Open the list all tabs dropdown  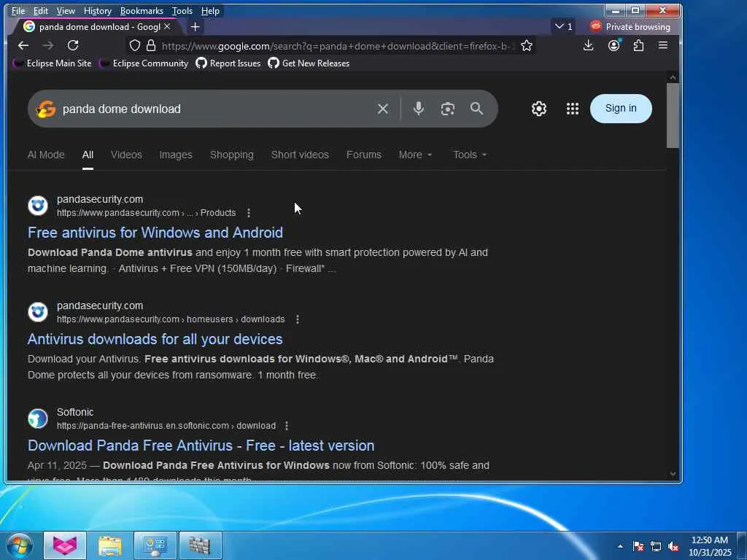564,27
